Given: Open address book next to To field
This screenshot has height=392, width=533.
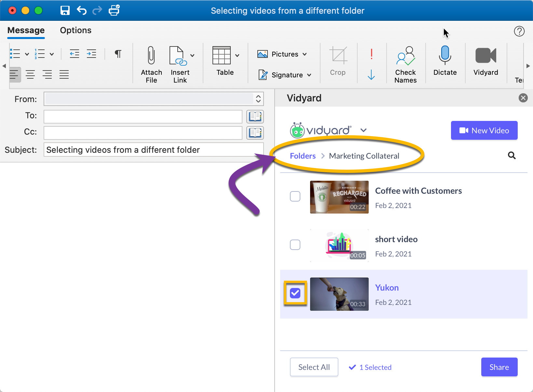Looking at the screenshot, I should coord(255,117).
